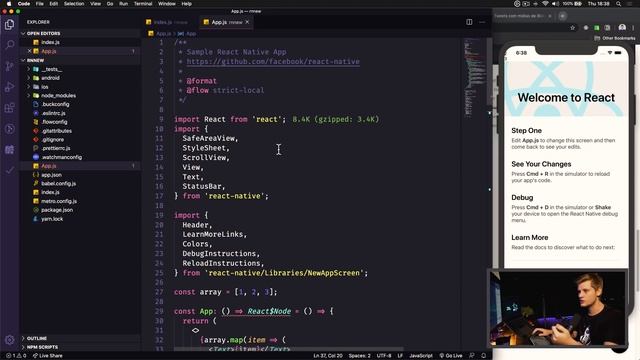This screenshot has width=640, height=360.
Task: Open the Explorer view in activity bar
Action: (x=9, y=24)
